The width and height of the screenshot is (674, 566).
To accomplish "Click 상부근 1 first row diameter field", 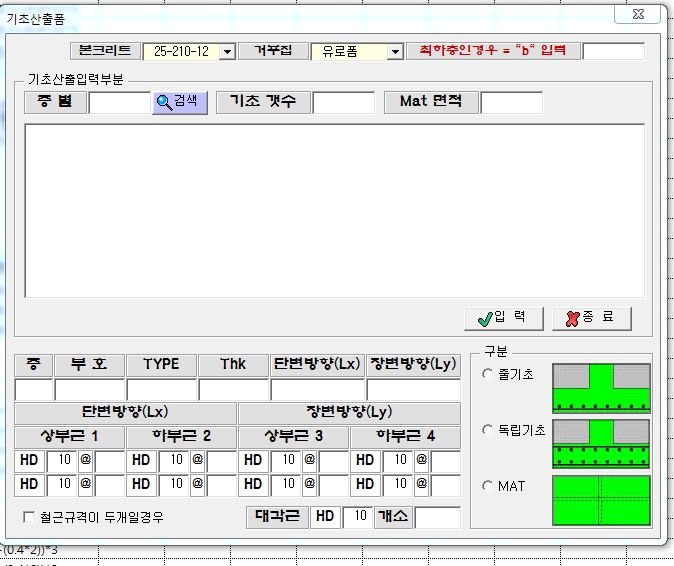I will (61, 461).
